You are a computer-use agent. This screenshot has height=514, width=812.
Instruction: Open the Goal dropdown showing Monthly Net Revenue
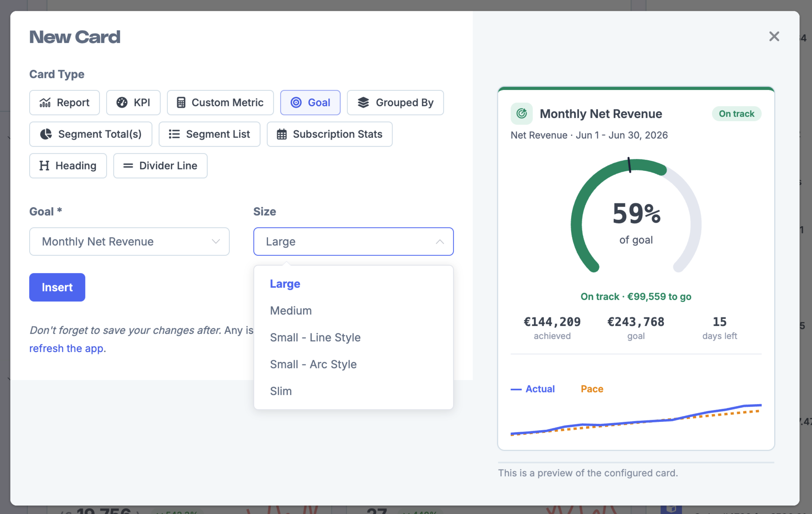(x=129, y=242)
